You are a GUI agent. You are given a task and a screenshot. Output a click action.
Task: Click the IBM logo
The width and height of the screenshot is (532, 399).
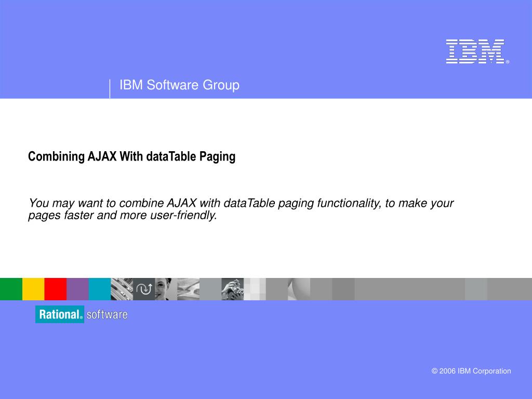pos(477,51)
